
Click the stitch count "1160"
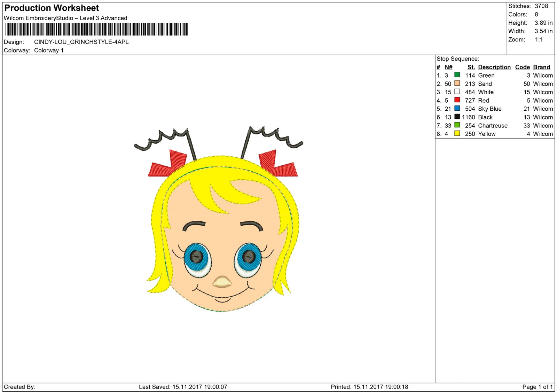(469, 117)
